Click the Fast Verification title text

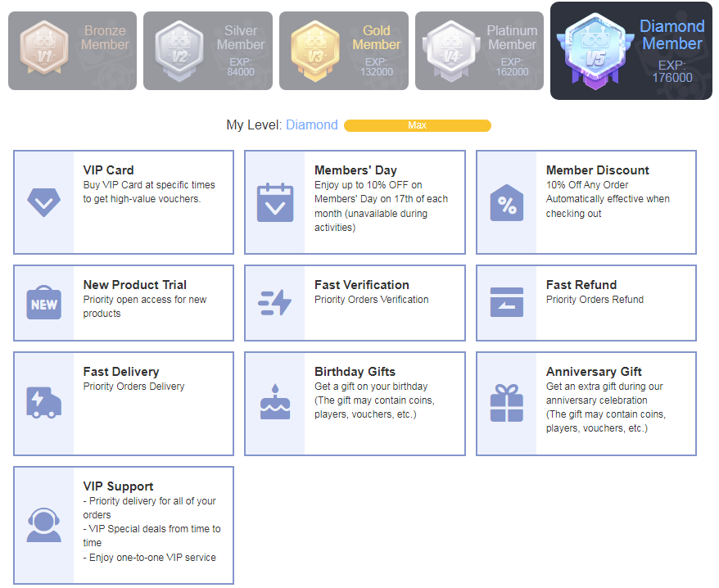pyautogui.click(x=361, y=285)
